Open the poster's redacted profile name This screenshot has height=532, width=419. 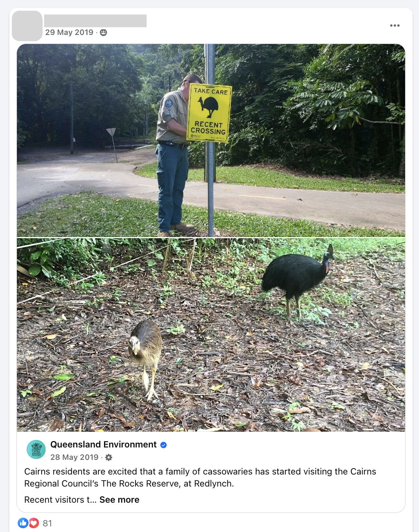[x=95, y=21]
